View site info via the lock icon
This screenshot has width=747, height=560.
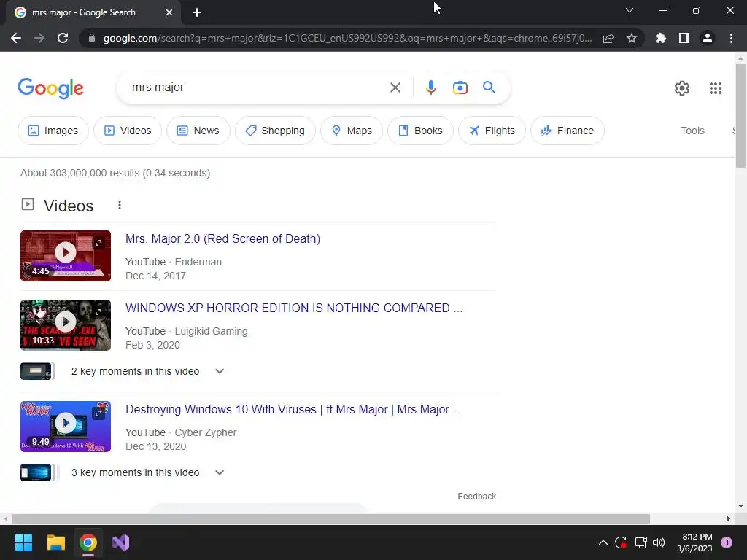click(x=92, y=38)
